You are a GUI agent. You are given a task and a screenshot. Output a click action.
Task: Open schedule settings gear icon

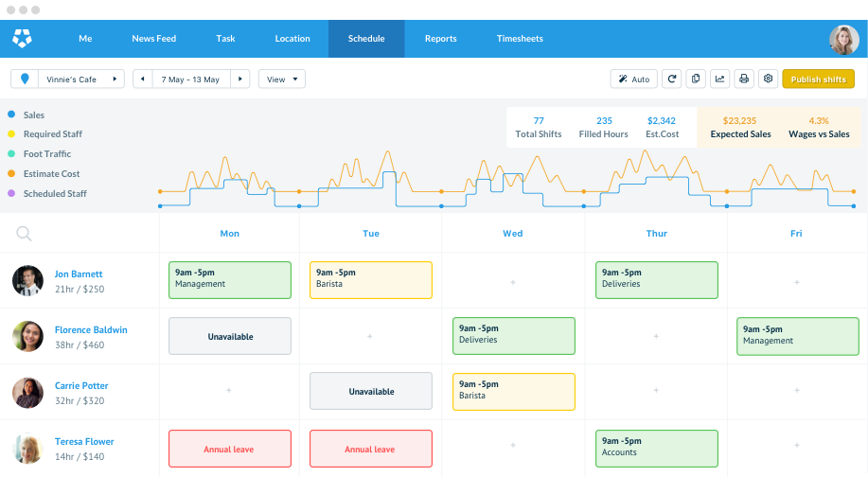click(x=768, y=79)
